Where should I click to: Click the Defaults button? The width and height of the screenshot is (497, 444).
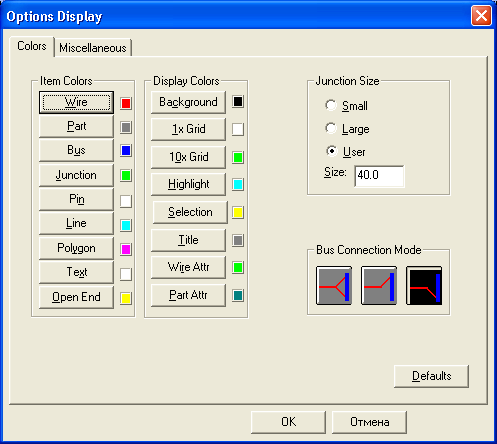[431, 376]
